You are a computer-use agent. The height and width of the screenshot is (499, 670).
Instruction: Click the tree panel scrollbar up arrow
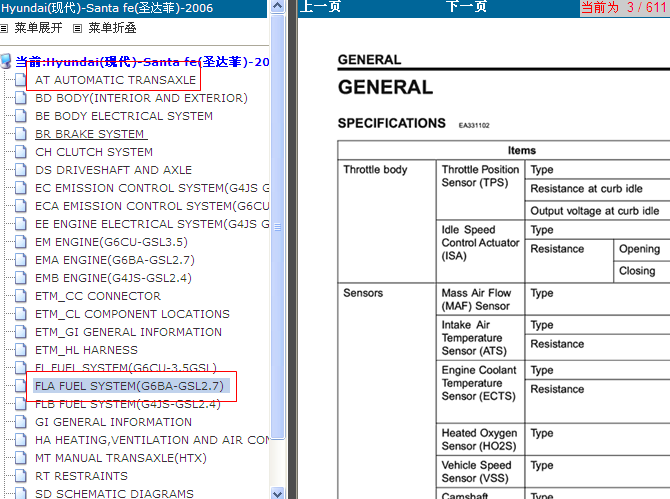tap(278, 6)
